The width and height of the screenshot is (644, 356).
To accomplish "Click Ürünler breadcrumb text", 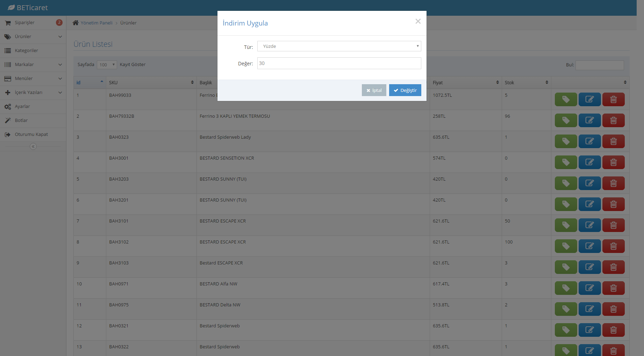I will (128, 23).
